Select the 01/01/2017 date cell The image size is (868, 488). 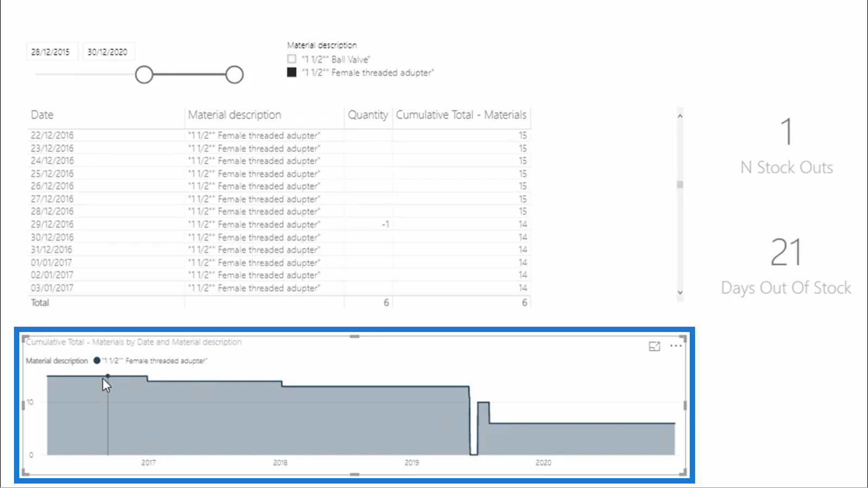(x=52, y=262)
